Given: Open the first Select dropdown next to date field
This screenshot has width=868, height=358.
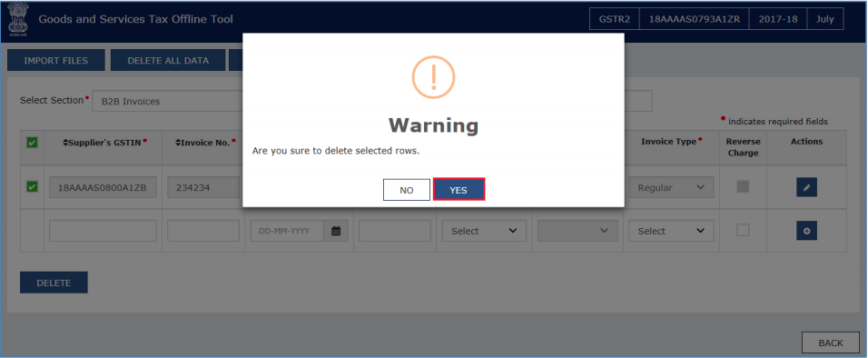Looking at the screenshot, I should coord(484,231).
